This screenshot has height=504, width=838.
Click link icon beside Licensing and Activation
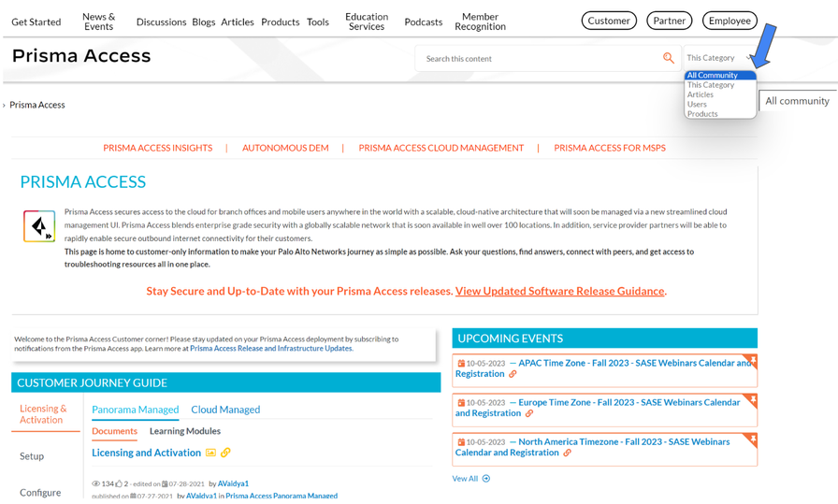click(225, 453)
